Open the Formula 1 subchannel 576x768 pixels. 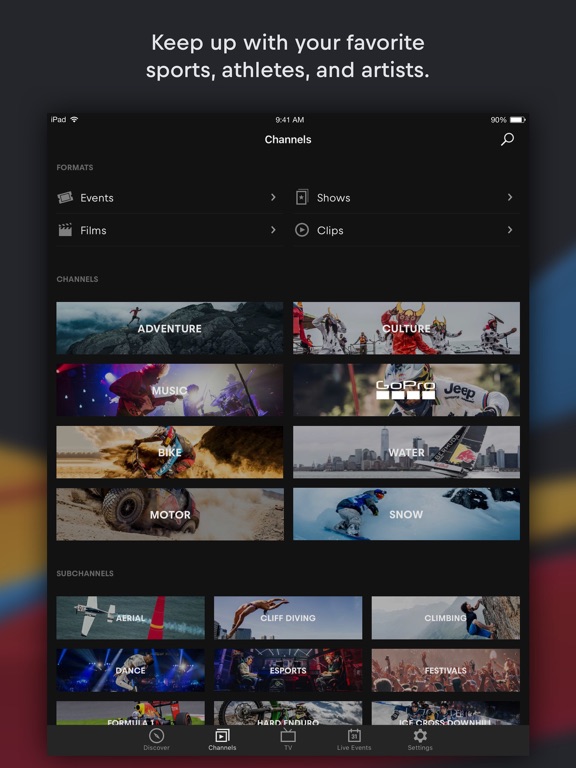[x=130, y=713]
